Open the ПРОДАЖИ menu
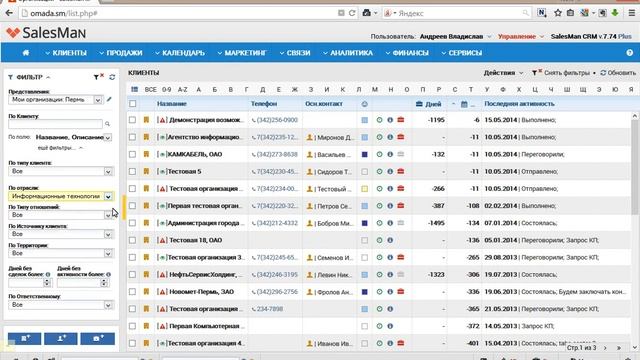The width and height of the screenshot is (640, 360). pyautogui.click(x=121, y=53)
